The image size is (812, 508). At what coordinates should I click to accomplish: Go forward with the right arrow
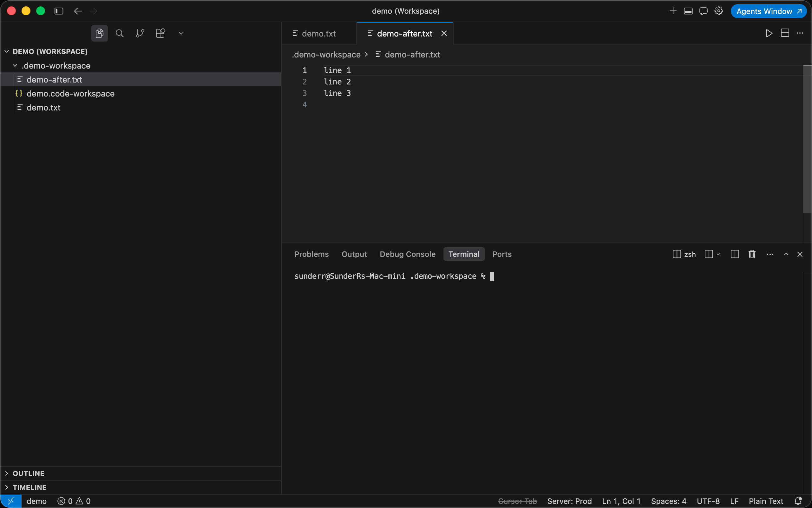tap(94, 11)
